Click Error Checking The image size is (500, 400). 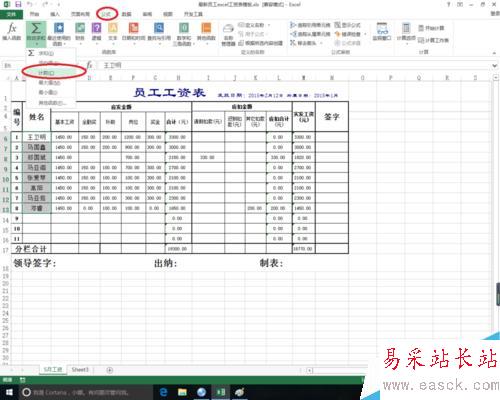point(348,34)
